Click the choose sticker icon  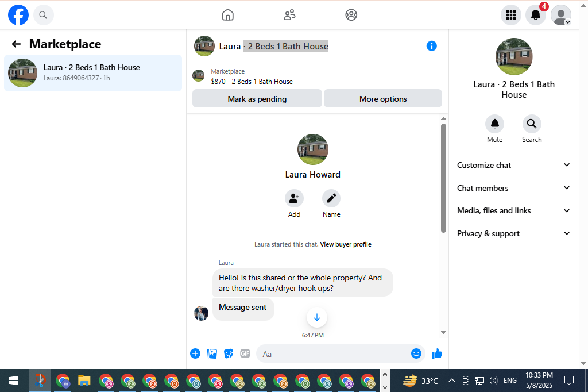click(229, 353)
